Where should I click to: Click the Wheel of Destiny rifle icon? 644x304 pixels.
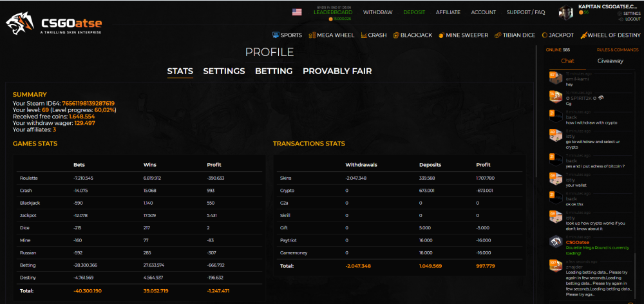(x=583, y=35)
